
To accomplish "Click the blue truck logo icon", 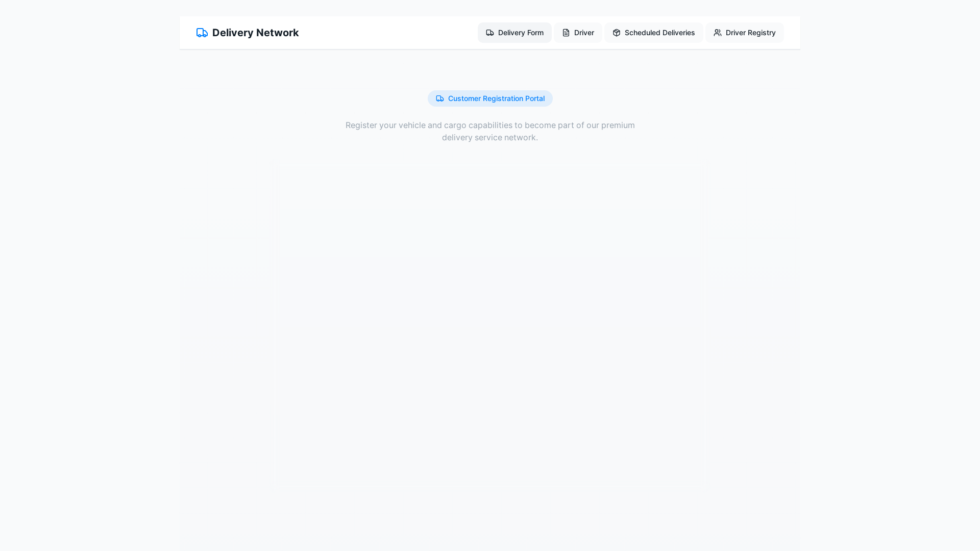I will [202, 33].
